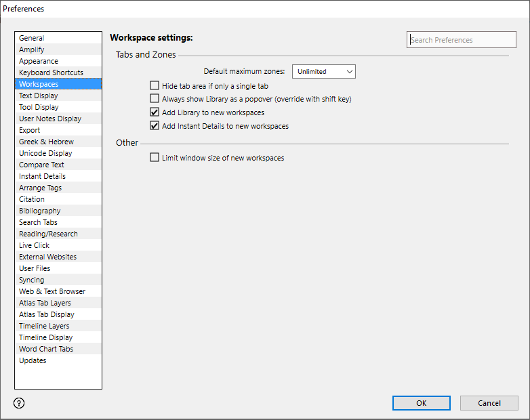Switch to Instant Details settings
The height and width of the screenshot is (420, 530).
coord(42,176)
